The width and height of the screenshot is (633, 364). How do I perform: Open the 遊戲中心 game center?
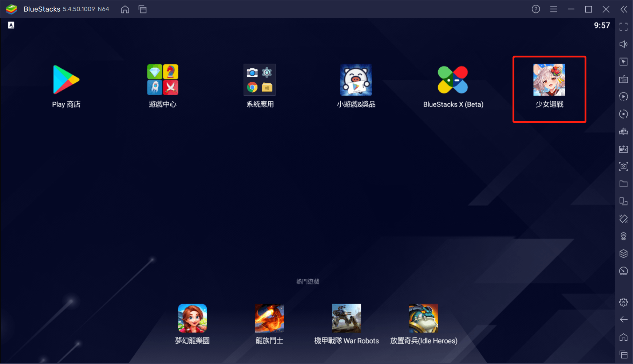click(163, 80)
